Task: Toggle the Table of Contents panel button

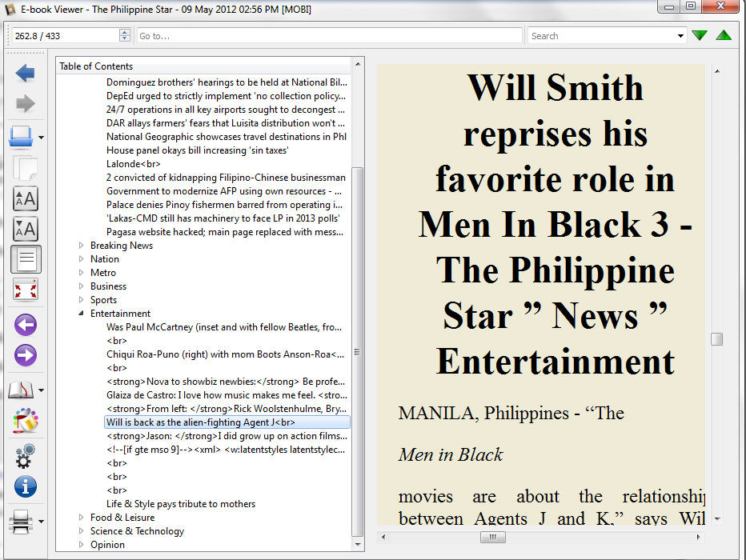Action: tap(26, 259)
